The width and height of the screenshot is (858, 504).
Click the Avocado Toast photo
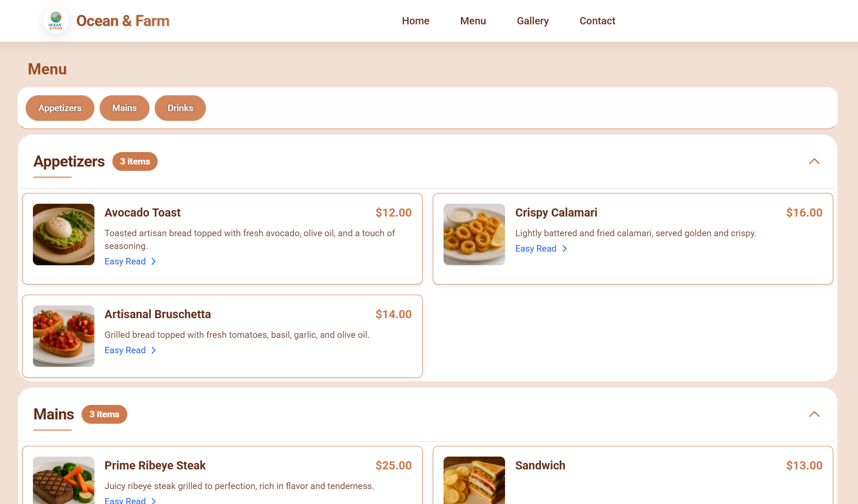[x=64, y=234]
